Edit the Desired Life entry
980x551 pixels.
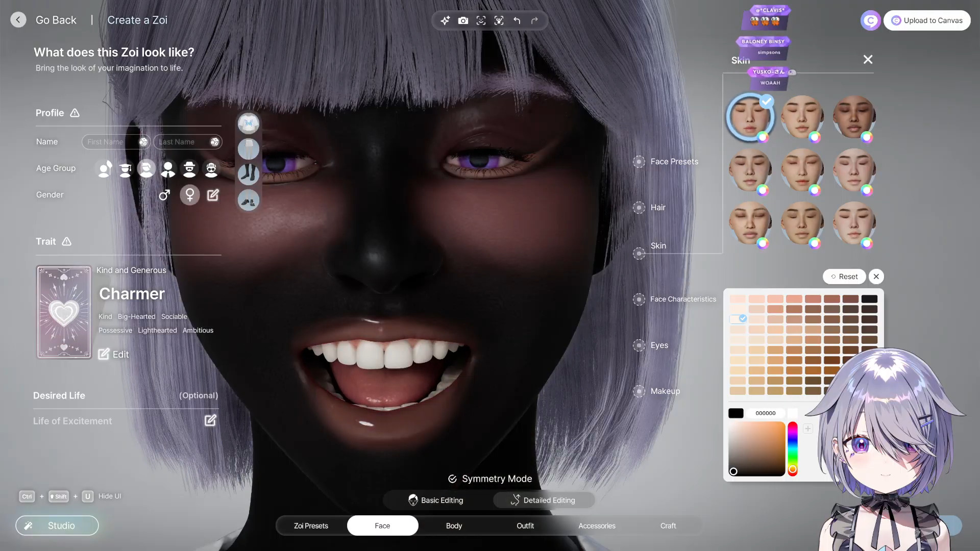[210, 420]
